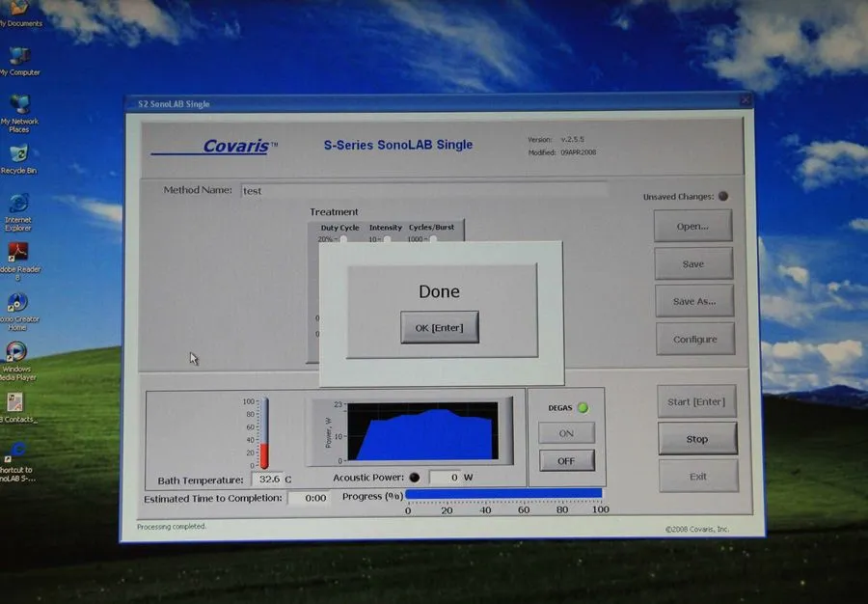The image size is (868, 604).
Task: Click the bath temperature thermometer gauge
Action: pos(264,433)
